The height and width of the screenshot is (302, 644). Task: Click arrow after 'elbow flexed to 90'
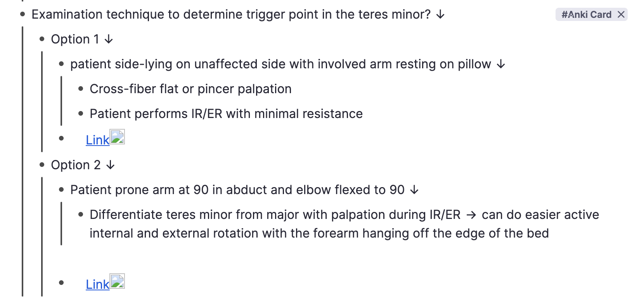414,190
